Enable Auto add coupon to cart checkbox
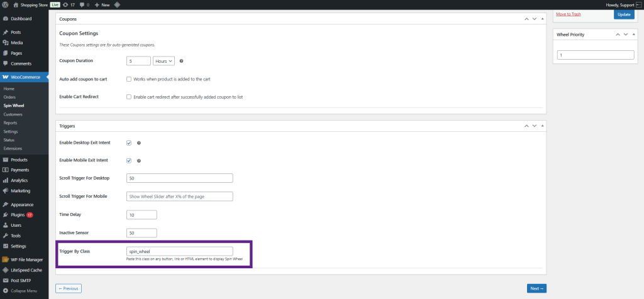 coord(129,79)
